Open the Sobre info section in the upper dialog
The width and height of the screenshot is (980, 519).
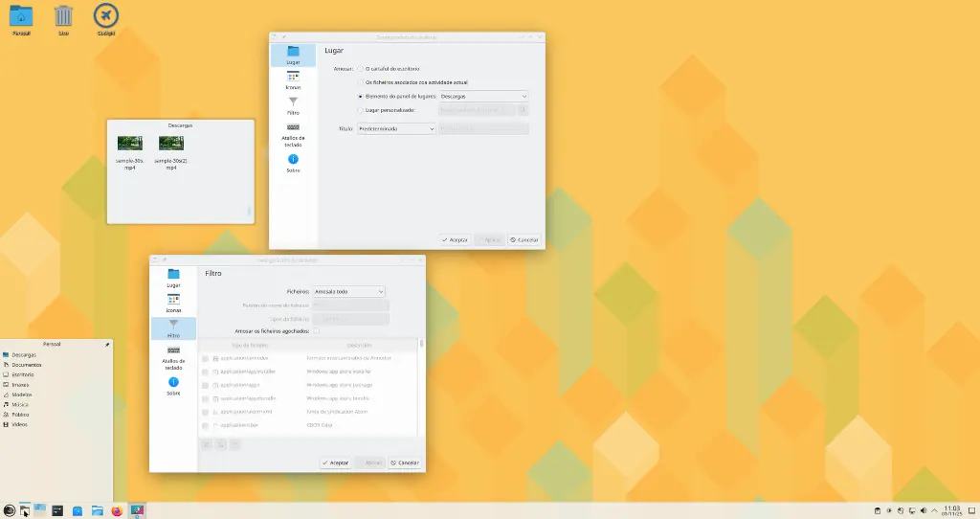(x=293, y=163)
